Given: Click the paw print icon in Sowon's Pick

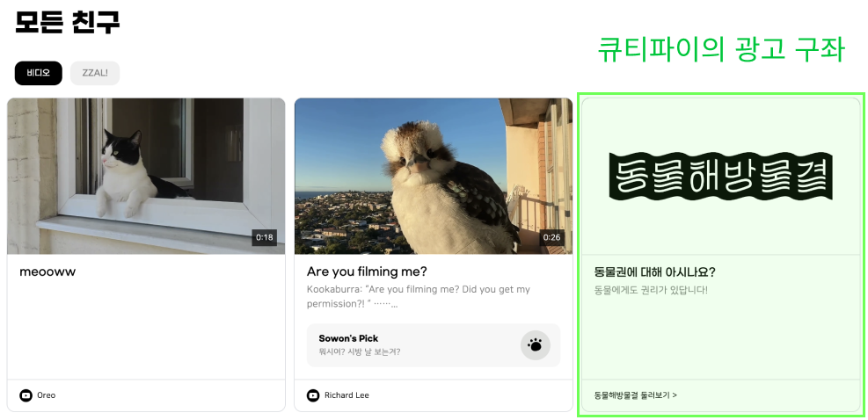Looking at the screenshot, I should pos(535,346).
